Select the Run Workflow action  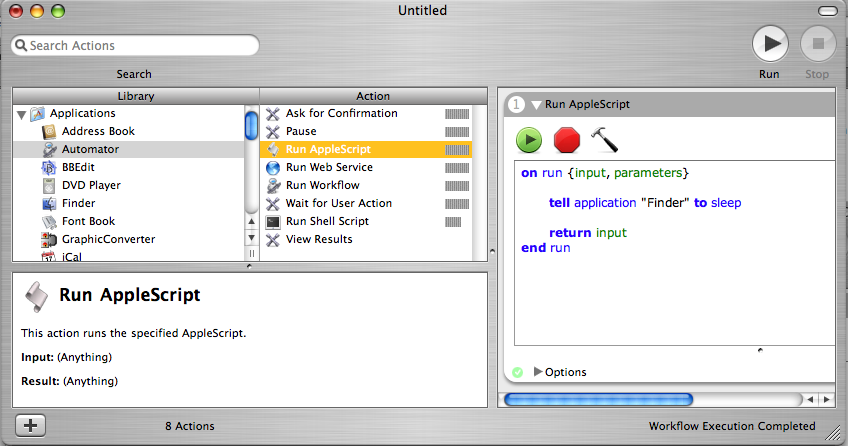(x=366, y=185)
